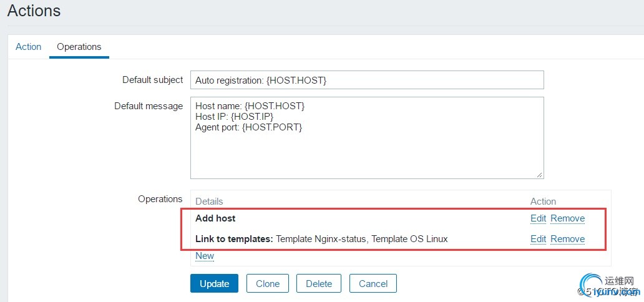Click the message box resize handle
Screen dimensions: 644x302
(x=539, y=174)
